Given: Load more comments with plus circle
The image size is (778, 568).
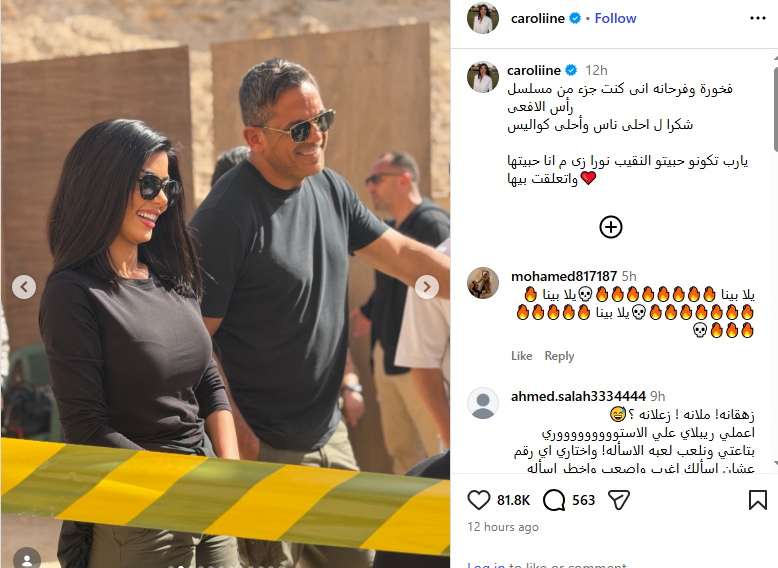Looking at the screenshot, I should pos(611,227).
